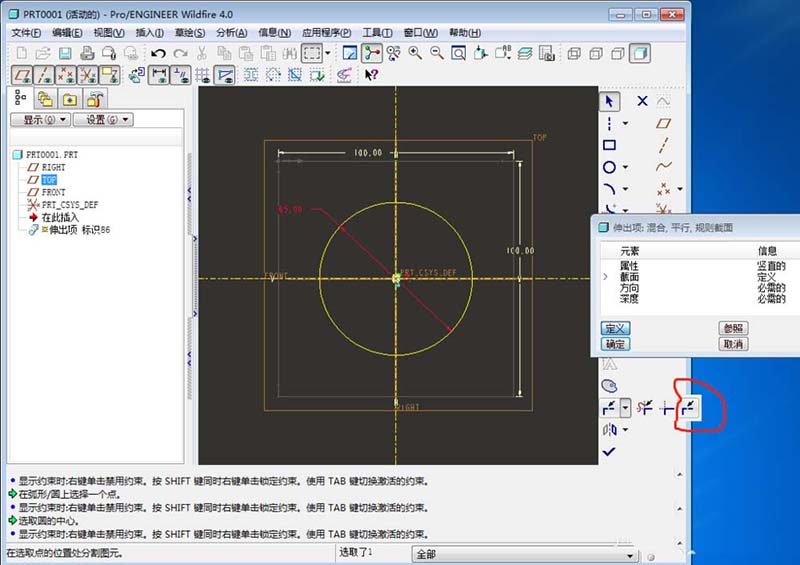
Task: Click the 确定 button in dialog
Action: click(615, 344)
